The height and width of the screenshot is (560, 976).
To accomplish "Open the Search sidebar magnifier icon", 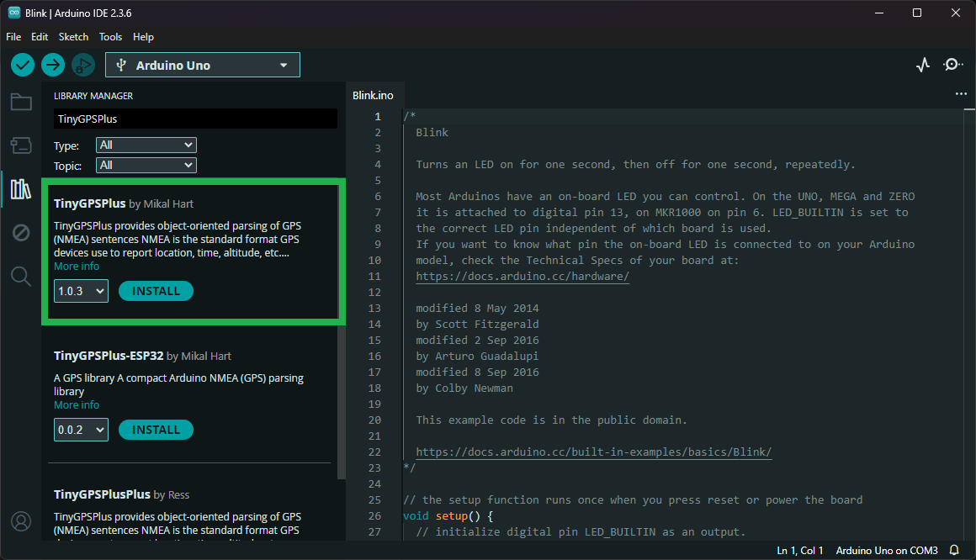I will pyautogui.click(x=21, y=277).
